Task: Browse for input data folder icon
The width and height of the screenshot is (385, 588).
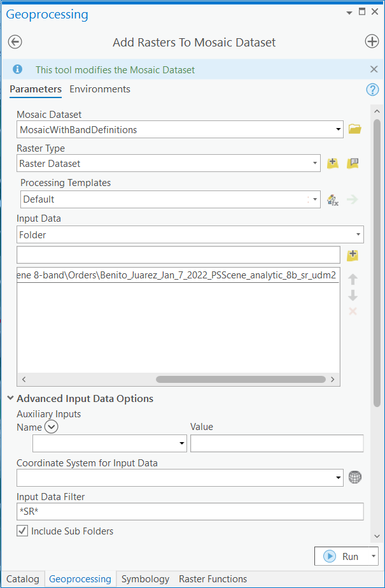Action: click(353, 255)
